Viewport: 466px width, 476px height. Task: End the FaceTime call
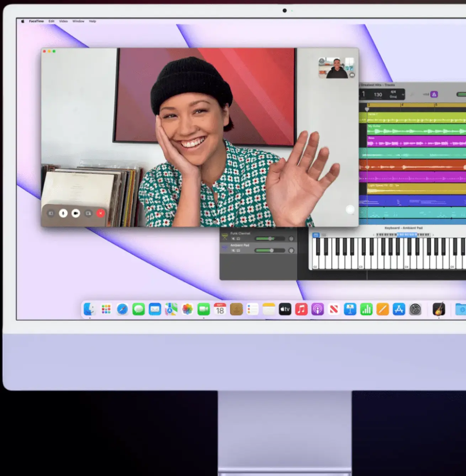pyautogui.click(x=101, y=213)
